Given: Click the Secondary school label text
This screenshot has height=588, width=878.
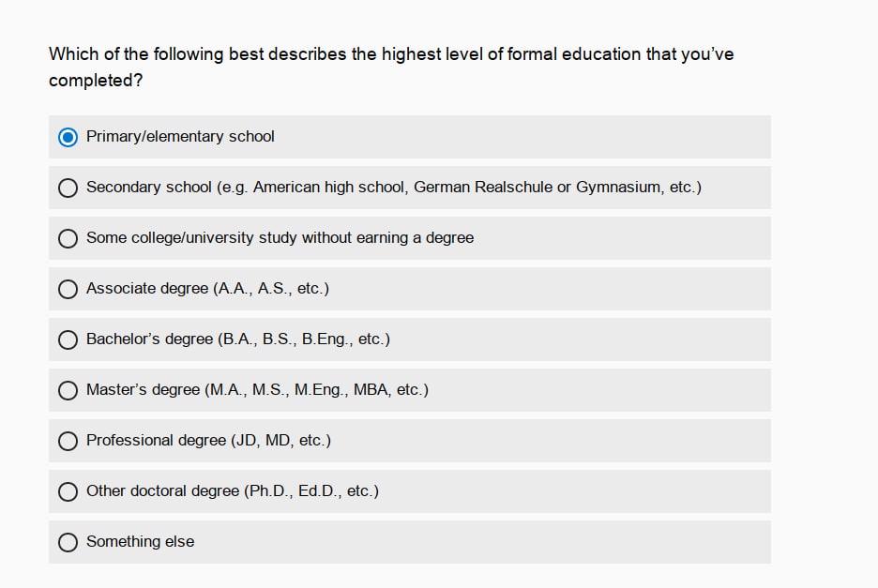Looking at the screenshot, I should tap(394, 187).
